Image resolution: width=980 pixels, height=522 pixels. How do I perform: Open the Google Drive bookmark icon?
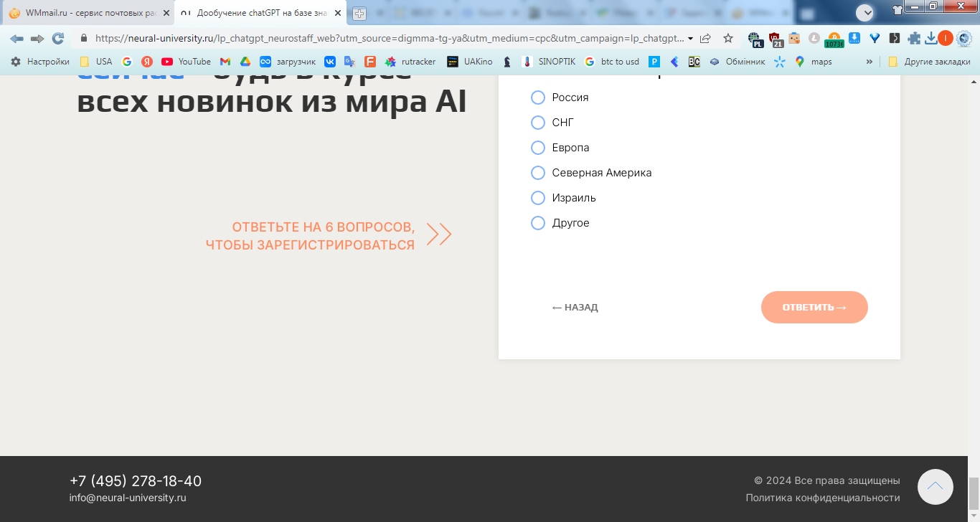(x=245, y=62)
